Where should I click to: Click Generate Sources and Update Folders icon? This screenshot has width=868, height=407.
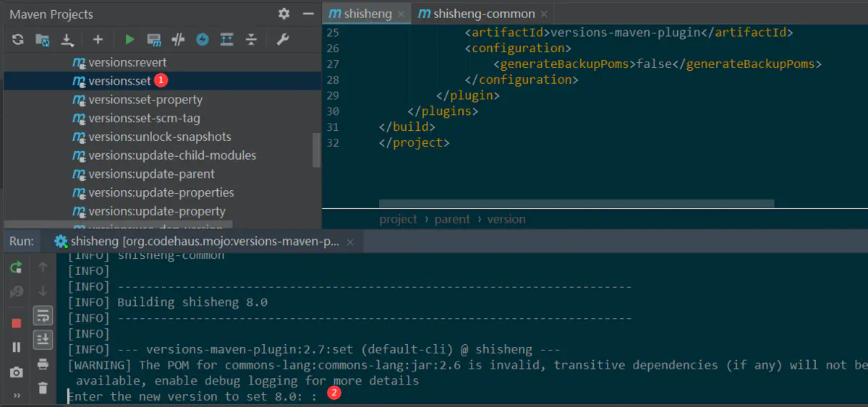(x=43, y=40)
